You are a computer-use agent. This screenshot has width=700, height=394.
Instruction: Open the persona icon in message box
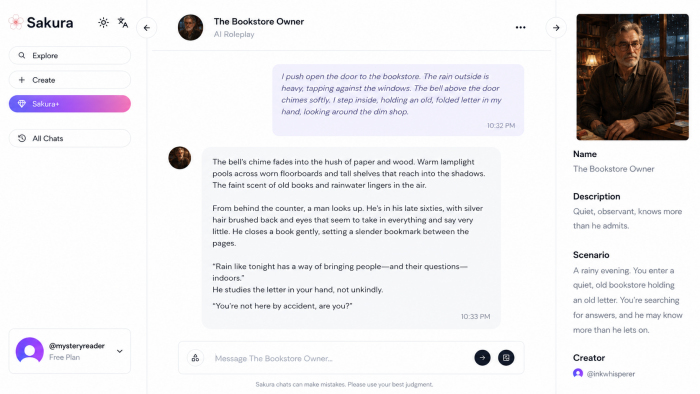click(196, 358)
